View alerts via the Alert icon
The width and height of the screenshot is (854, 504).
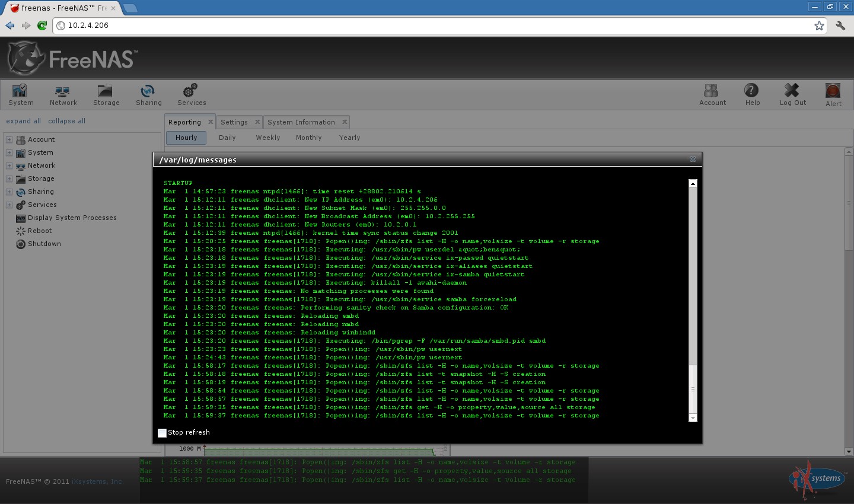pos(833,95)
